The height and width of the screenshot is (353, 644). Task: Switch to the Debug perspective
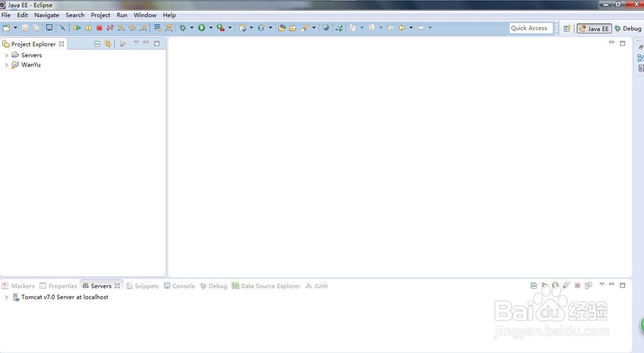pos(627,28)
